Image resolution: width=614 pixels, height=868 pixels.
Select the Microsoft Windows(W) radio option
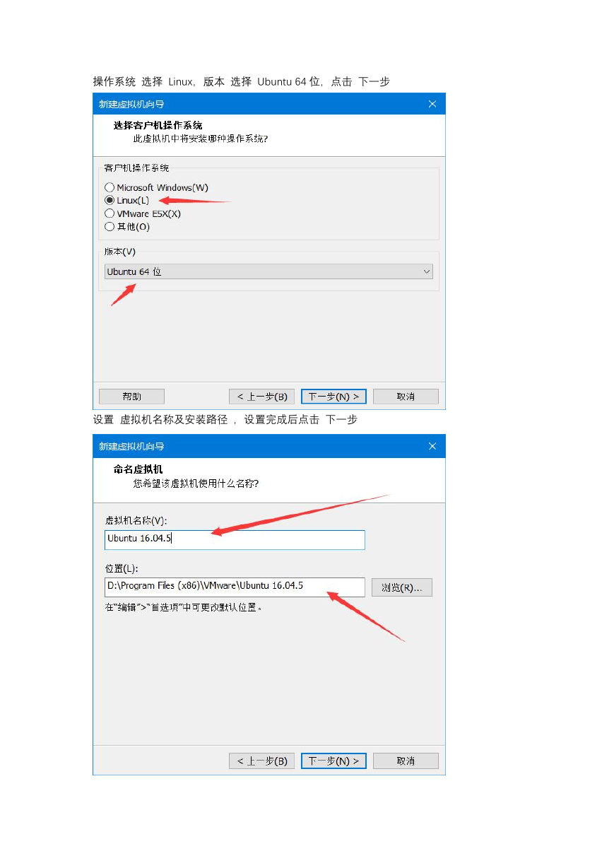coord(156,187)
